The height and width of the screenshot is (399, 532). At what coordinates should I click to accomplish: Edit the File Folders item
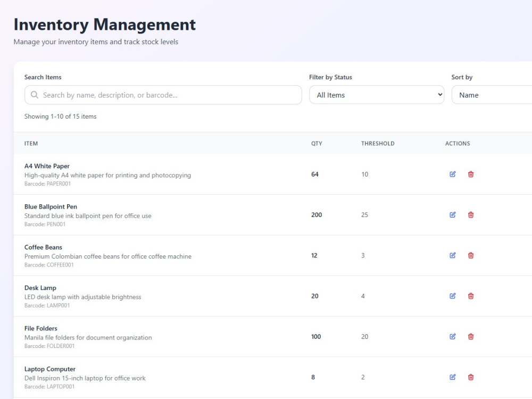pyautogui.click(x=453, y=337)
